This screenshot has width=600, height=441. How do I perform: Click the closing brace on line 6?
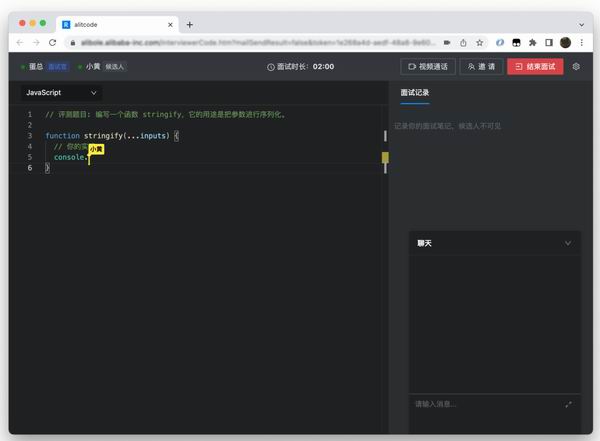tap(47, 168)
